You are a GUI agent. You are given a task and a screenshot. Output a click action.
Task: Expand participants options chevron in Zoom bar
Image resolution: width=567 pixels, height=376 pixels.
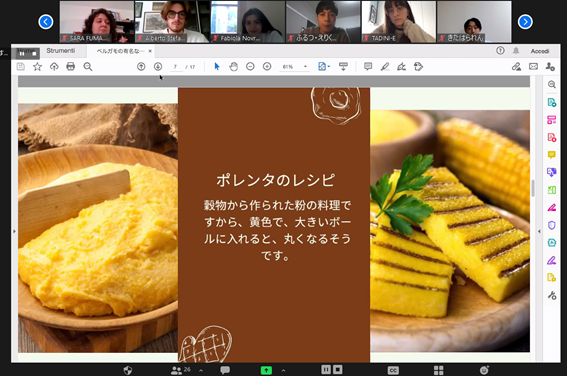[201, 370]
